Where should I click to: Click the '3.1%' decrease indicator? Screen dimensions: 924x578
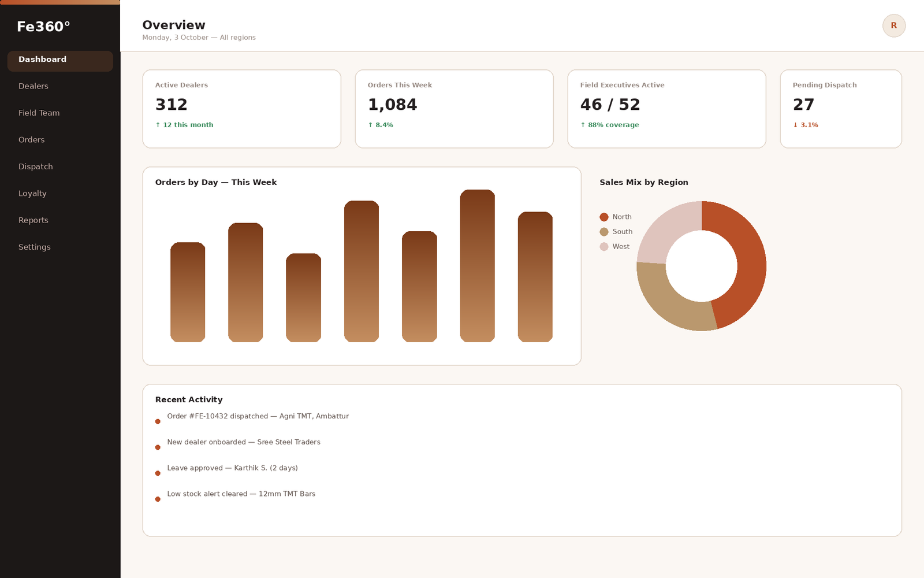pyautogui.click(x=806, y=125)
